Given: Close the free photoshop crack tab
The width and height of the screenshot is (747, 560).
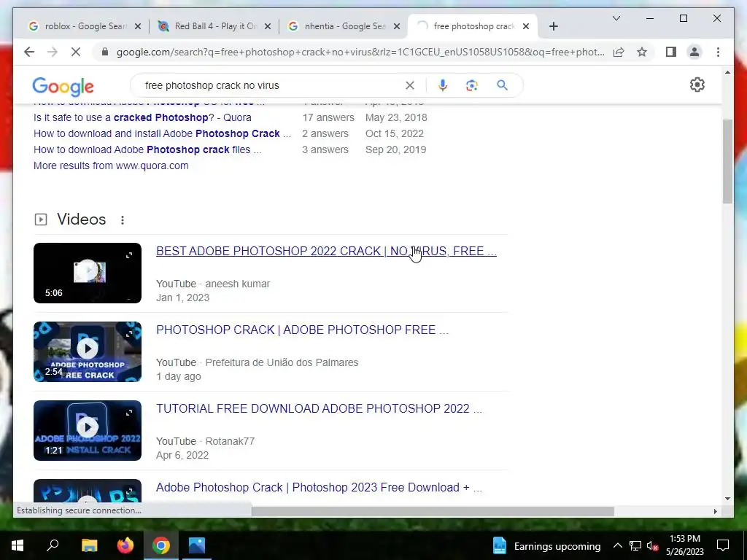Looking at the screenshot, I should 526,26.
